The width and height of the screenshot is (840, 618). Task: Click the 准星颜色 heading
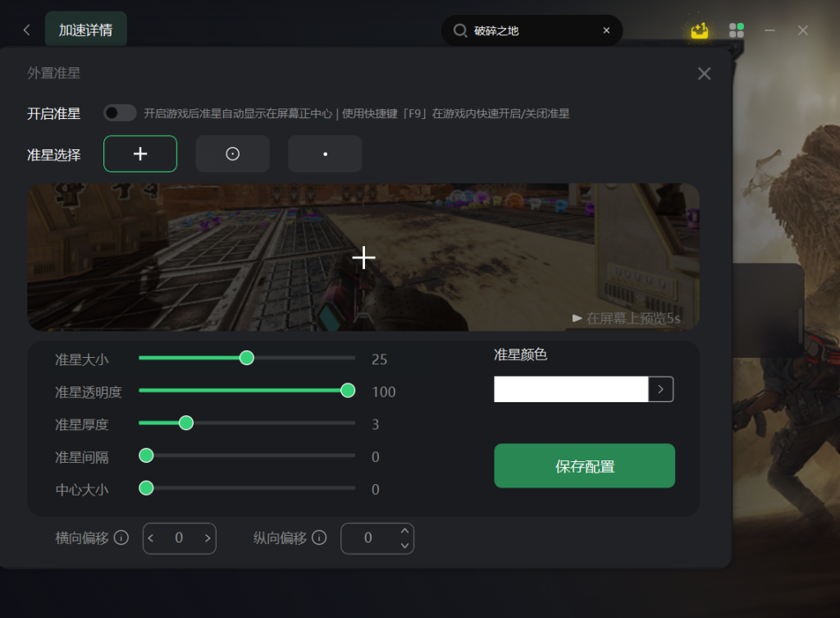click(x=520, y=355)
